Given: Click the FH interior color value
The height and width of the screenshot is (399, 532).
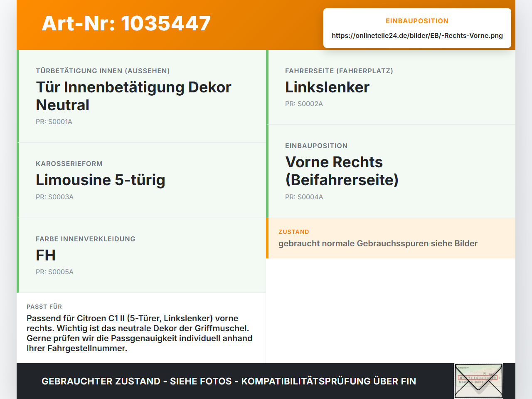Looking at the screenshot, I should click(x=46, y=255).
